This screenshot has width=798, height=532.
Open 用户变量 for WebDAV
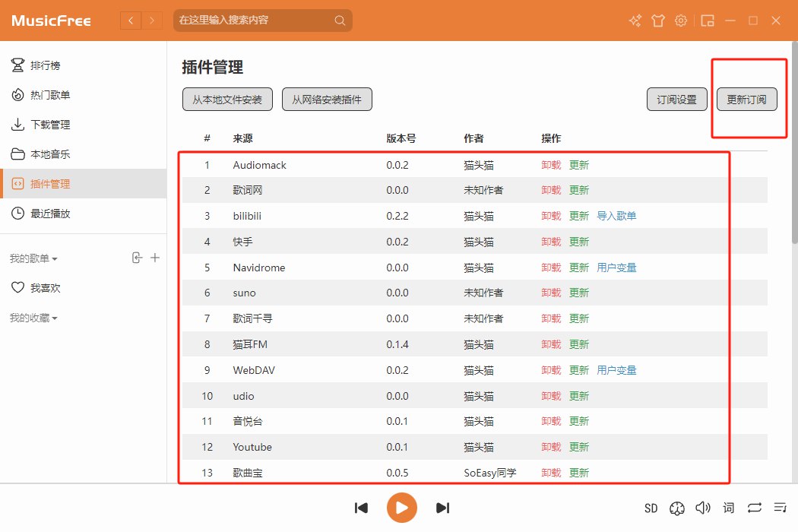tap(616, 370)
